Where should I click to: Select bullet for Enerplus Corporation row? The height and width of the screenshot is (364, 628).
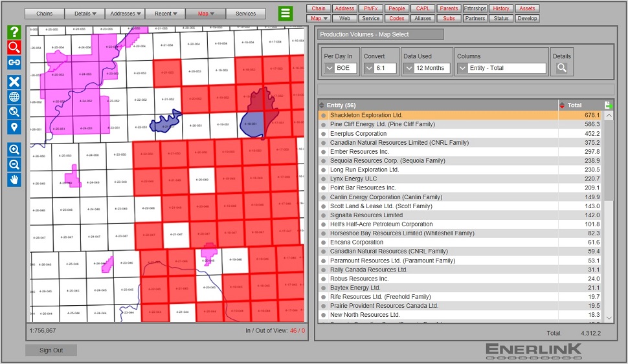(323, 134)
